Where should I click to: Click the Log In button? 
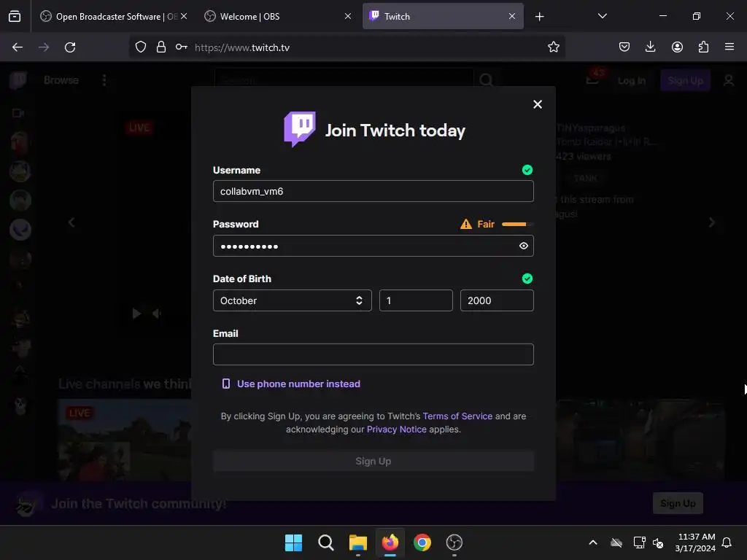632,80
